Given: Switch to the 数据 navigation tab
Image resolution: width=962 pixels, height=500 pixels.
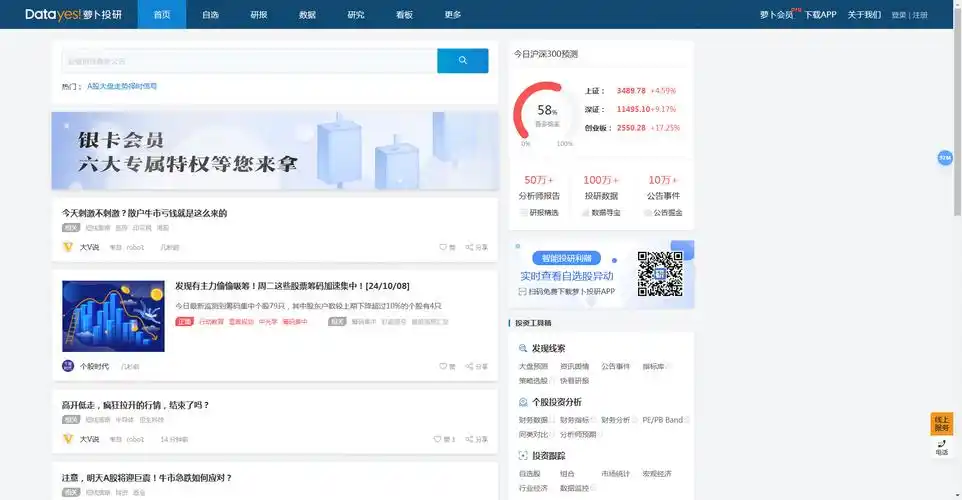Looking at the screenshot, I should [x=307, y=15].
